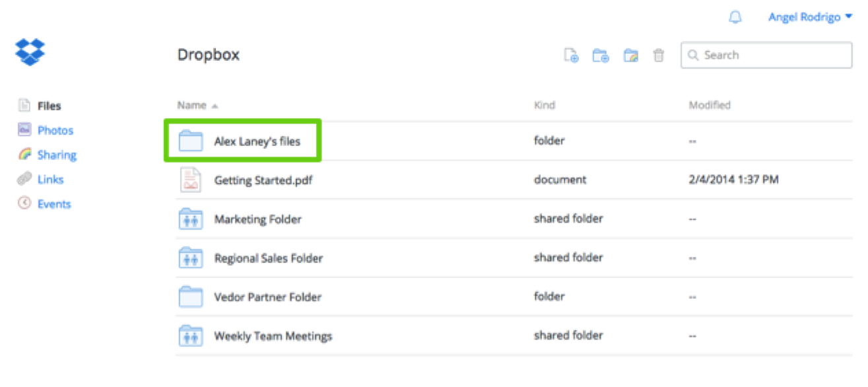Viewport: 868px width, 387px height.
Task: Click the Marketing Folder shared folder icon
Action: click(x=190, y=219)
